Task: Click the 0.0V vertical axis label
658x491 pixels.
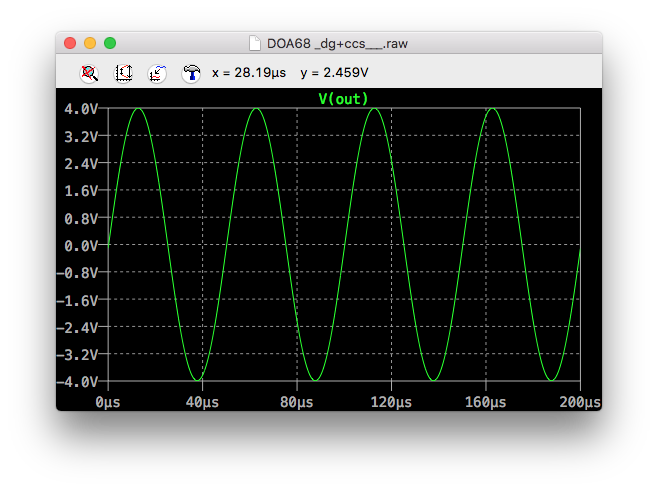Action: [81, 246]
